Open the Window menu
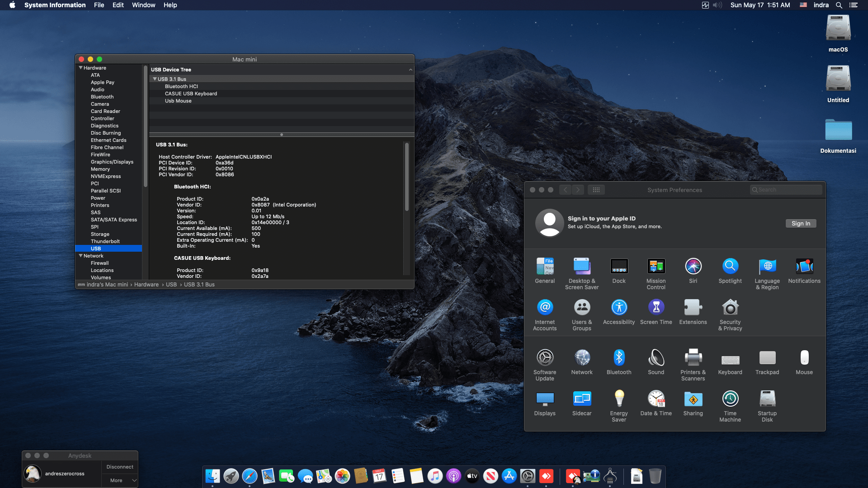Image resolution: width=868 pixels, height=488 pixels. 143,5
